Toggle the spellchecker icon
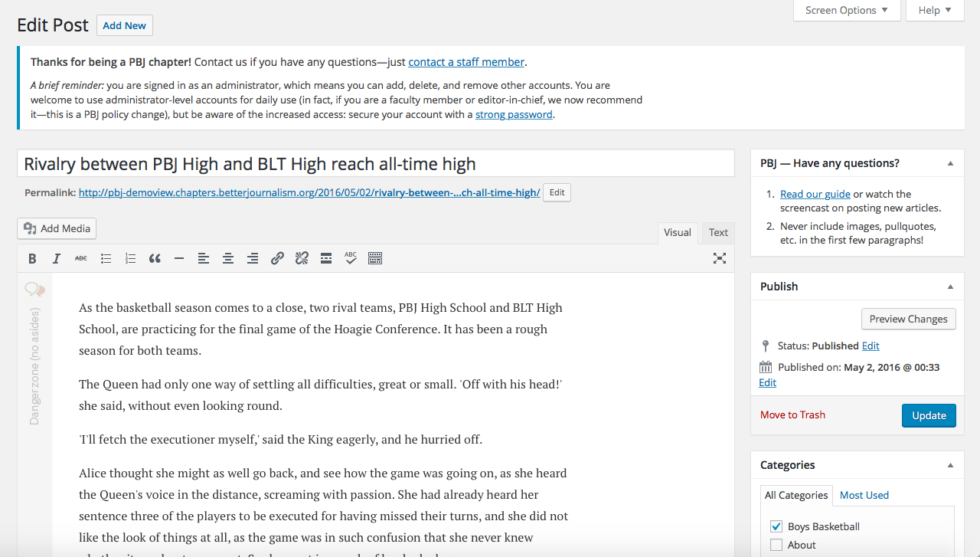 351,259
